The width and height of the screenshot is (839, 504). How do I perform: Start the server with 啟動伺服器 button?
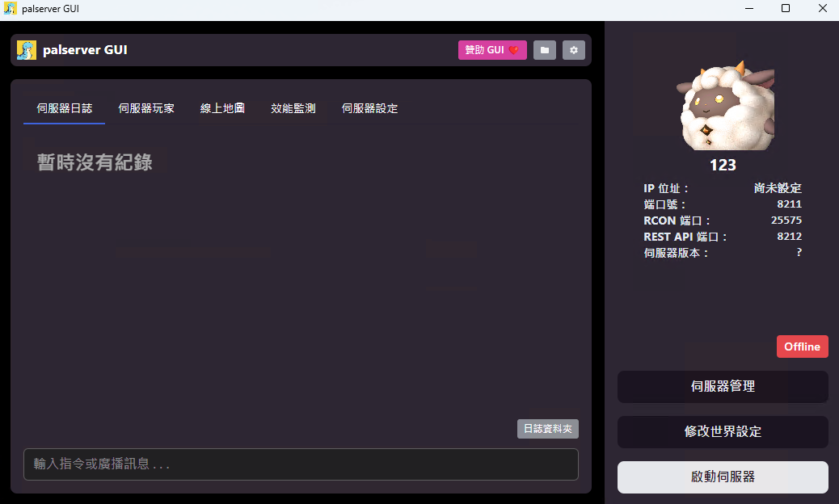pyautogui.click(x=723, y=477)
